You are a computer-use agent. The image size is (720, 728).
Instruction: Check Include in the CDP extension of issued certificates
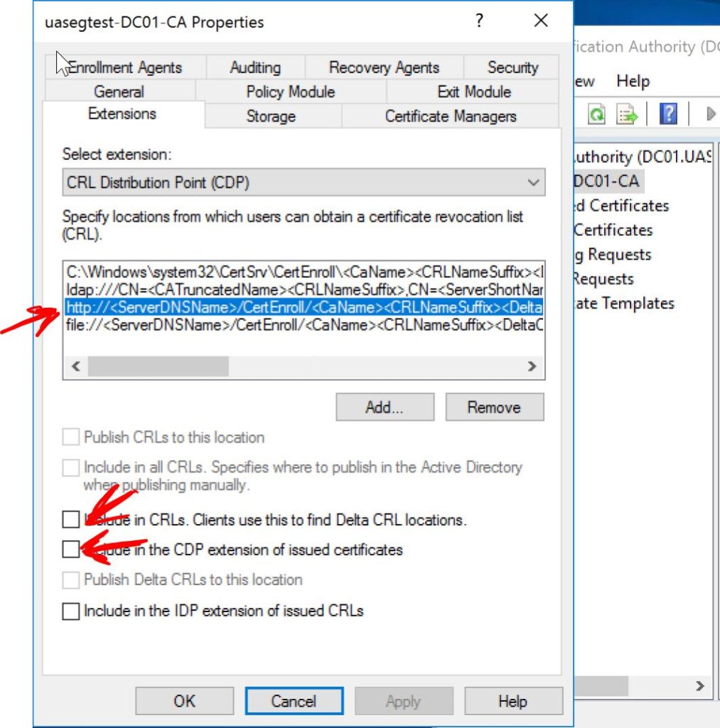pos(70,550)
